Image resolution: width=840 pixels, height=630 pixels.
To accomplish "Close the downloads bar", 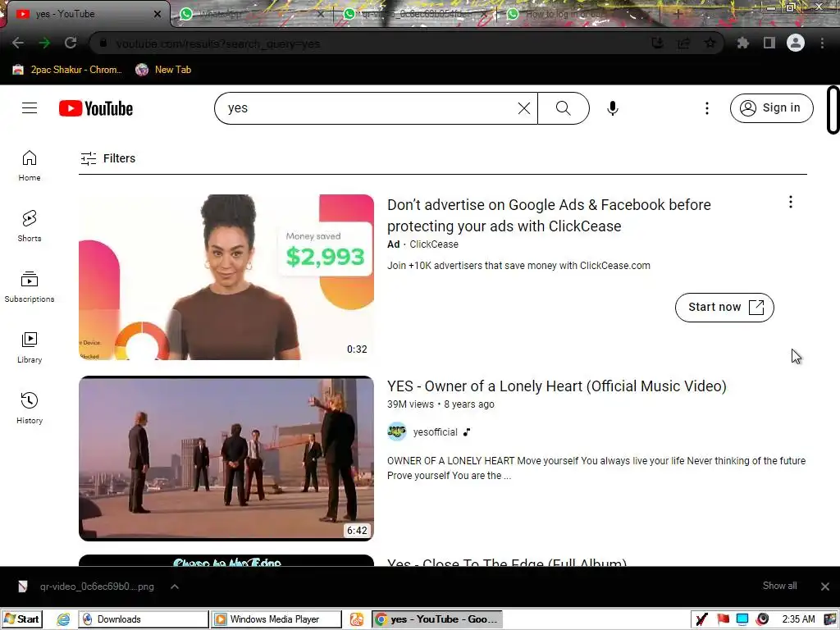I will coord(825,587).
